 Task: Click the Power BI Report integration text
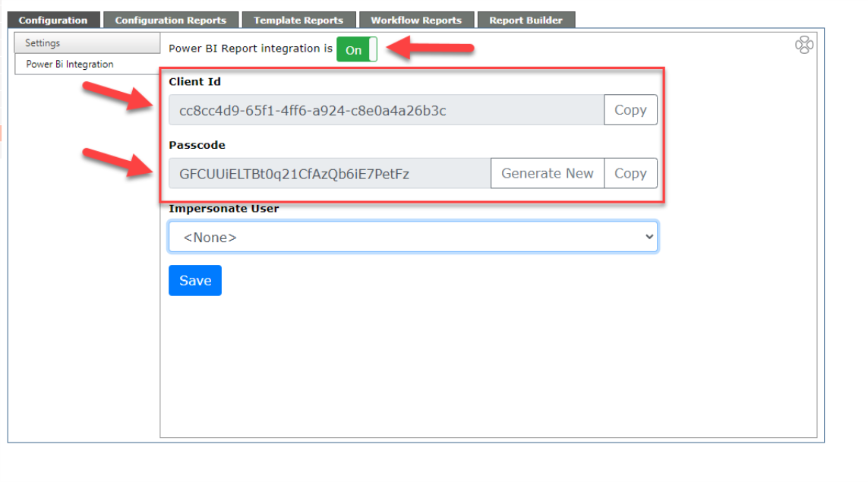pos(250,49)
